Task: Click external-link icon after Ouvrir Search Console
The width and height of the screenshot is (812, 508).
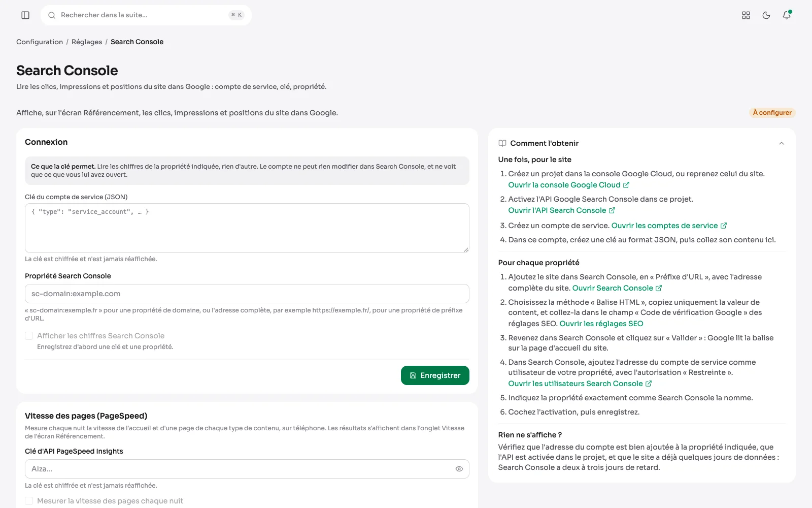Action: (x=659, y=288)
